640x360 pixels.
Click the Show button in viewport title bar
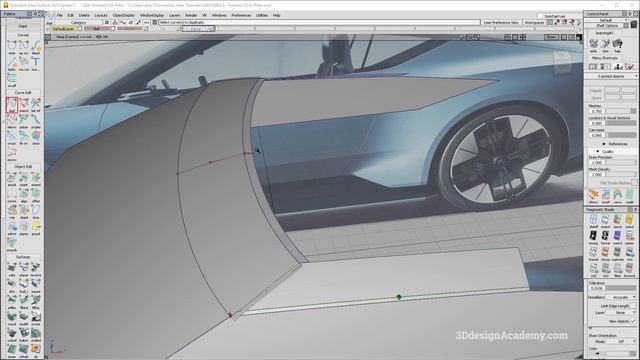click(x=551, y=37)
